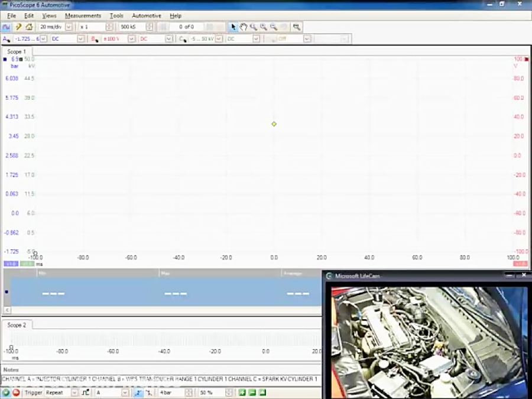Switch to the Scope 2 tab
Image resolution: width=532 pixels, height=399 pixels.
pyautogui.click(x=17, y=325)
